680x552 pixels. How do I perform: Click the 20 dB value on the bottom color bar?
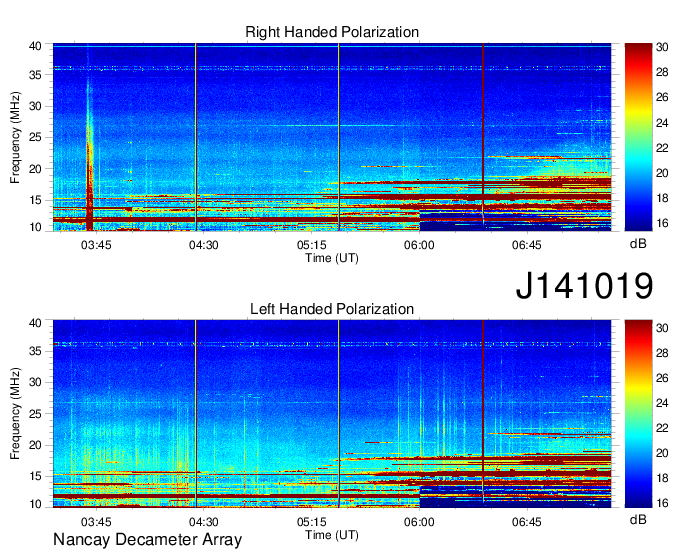pyautogui.click(x=662, y=453)
